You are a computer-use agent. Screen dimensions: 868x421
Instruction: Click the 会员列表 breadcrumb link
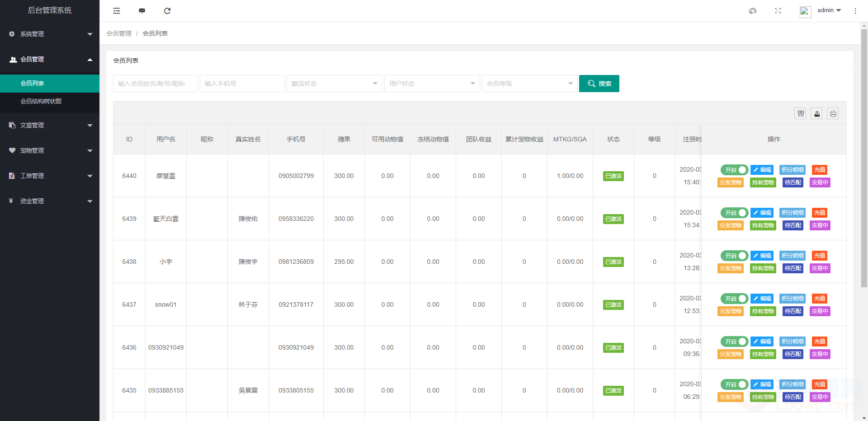point(155,33)
